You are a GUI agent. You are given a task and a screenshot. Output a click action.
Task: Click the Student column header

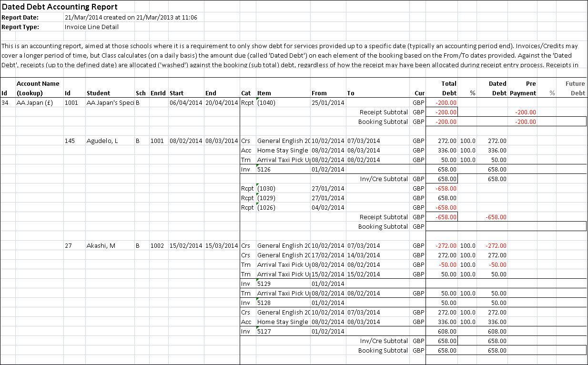[x=98, y=93]
